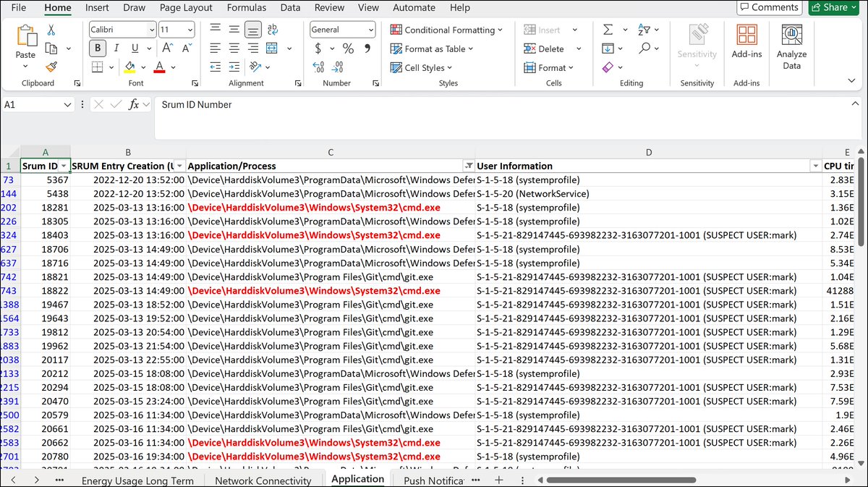
Task: Click the Increase Decimal icon
Action: pyautogui.click(x=318, y=67)
